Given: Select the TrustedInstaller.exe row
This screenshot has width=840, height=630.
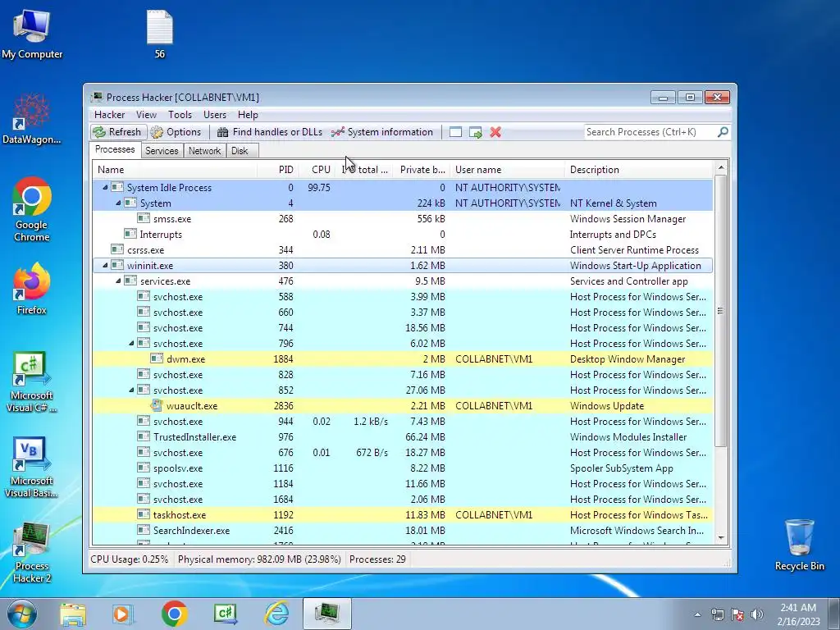Looking at the screenshot, I should (x=403, y=437).
